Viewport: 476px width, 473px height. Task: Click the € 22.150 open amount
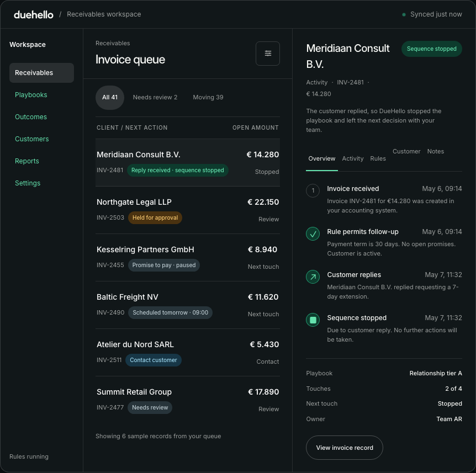[263, 202]
